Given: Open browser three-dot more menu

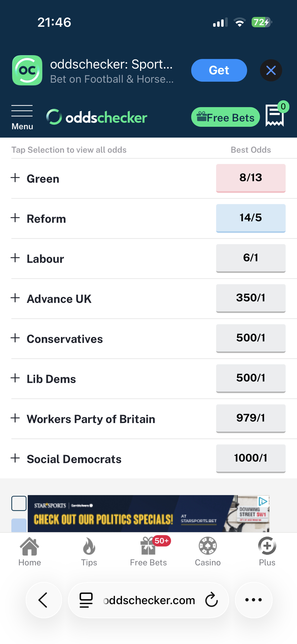Looking at the screenshot, I should click(254, 600).
